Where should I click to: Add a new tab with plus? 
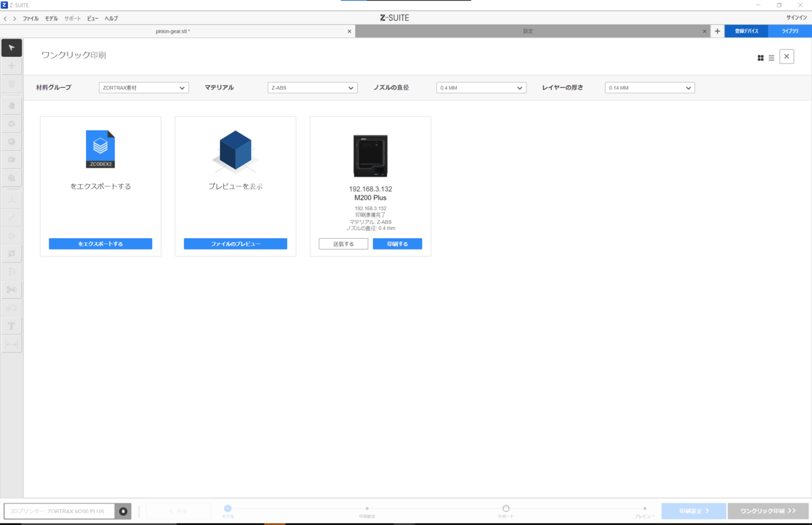717,31
